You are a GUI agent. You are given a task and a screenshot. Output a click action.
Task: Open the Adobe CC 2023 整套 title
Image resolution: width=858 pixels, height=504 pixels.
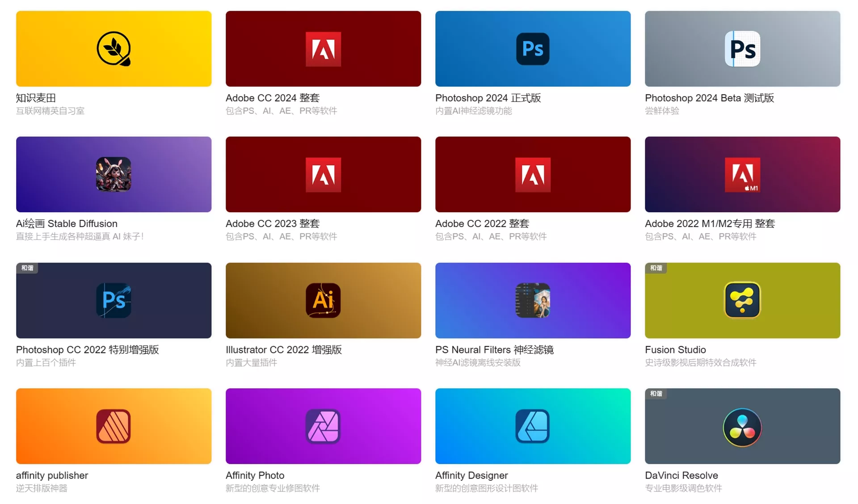[x=273, y=223]
